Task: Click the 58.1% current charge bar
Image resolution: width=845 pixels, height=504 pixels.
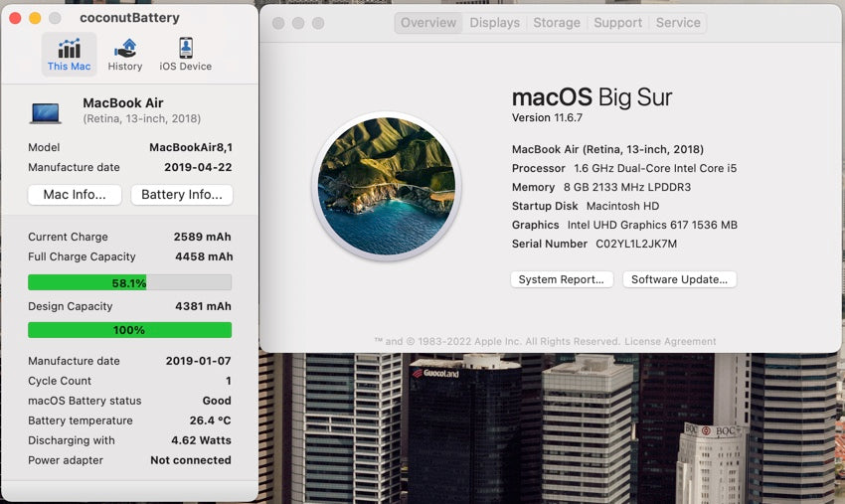Action: 129,282
